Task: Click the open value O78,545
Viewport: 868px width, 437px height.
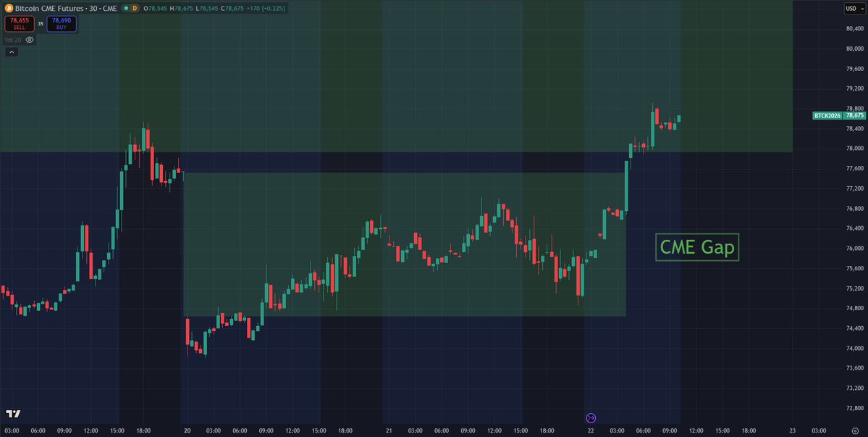Action: [155, 8]
